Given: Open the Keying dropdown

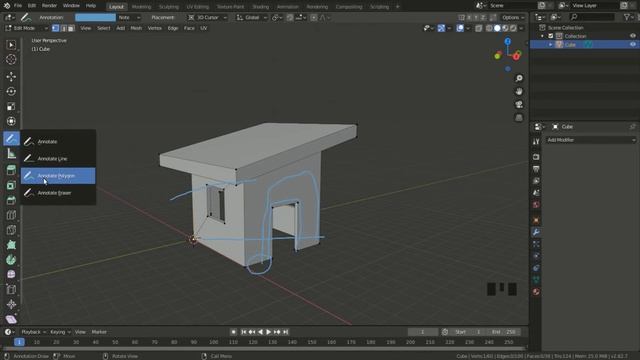Looking at the screenshot, I should pos(60,332).
